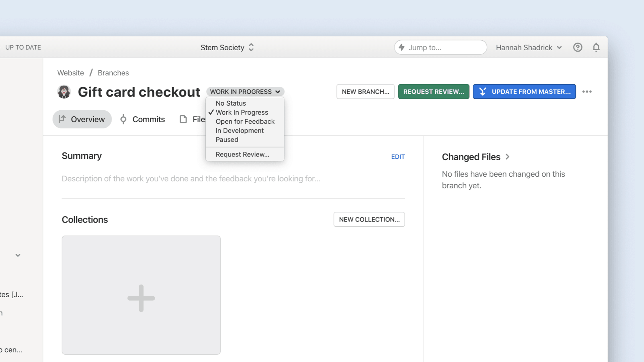Set status to Paused
Image resolution: width=644 pixels, height=362 pixels.
(x=227, y=140)
